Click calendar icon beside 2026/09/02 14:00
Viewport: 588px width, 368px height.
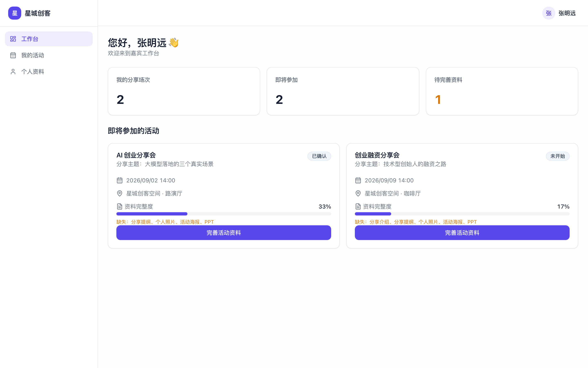pos(120,180)
